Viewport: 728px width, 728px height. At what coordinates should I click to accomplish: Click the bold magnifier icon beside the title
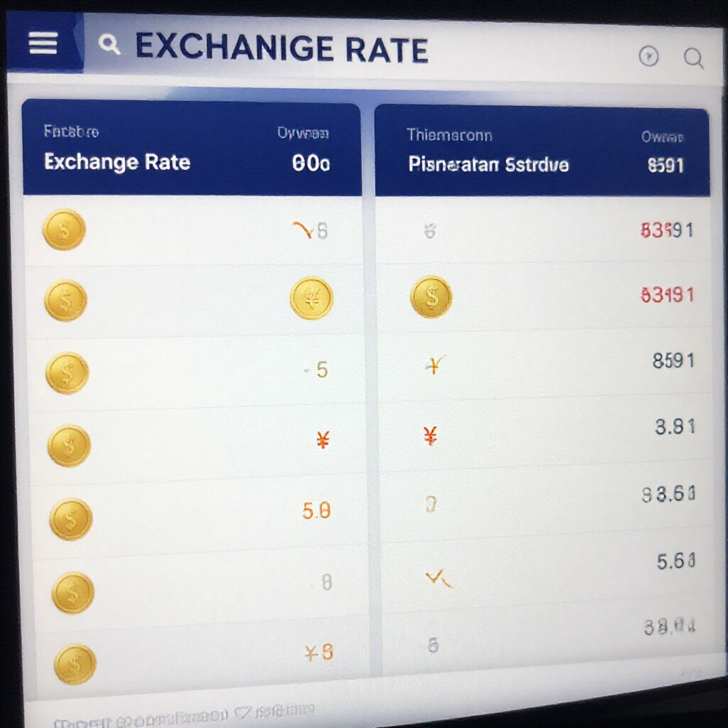click(109, 45)
